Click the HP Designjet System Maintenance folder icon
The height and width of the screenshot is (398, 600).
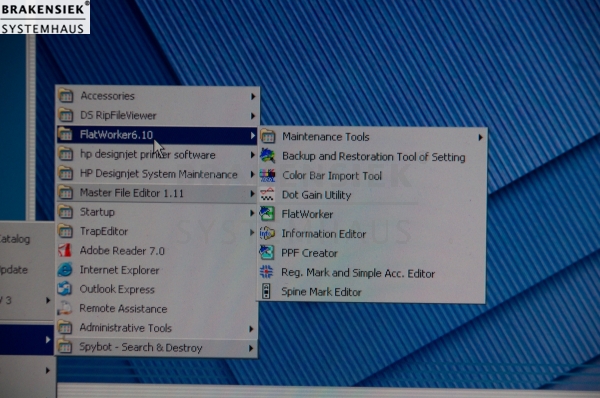coord(66,173)
